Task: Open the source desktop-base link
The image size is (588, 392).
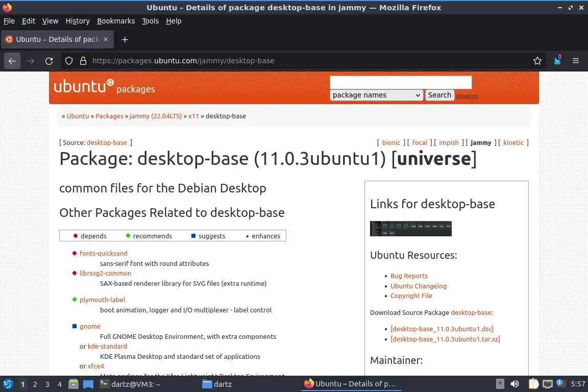Action: tap(107, 142)
